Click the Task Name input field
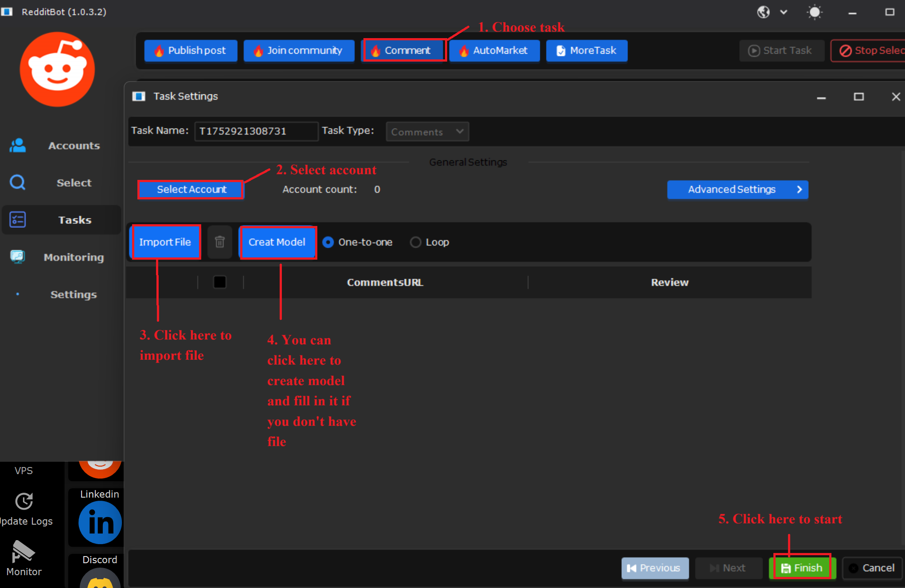 (256, 131)
